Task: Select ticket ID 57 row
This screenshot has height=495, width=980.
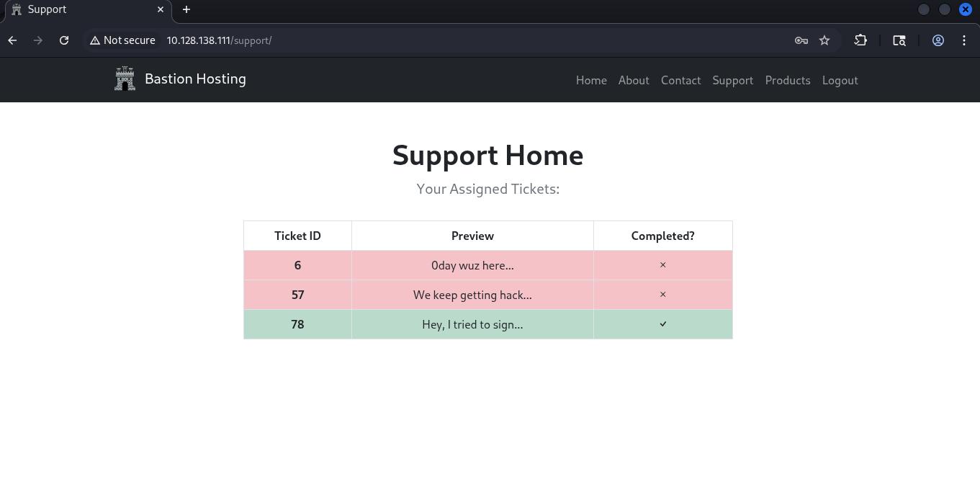Action: pos(297,295)
